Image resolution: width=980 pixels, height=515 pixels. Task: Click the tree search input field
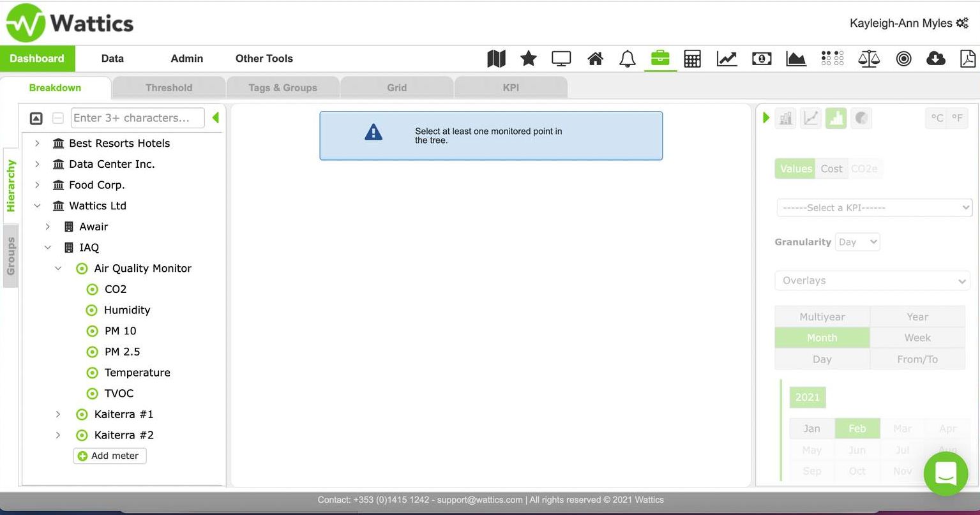coord(137,118)
